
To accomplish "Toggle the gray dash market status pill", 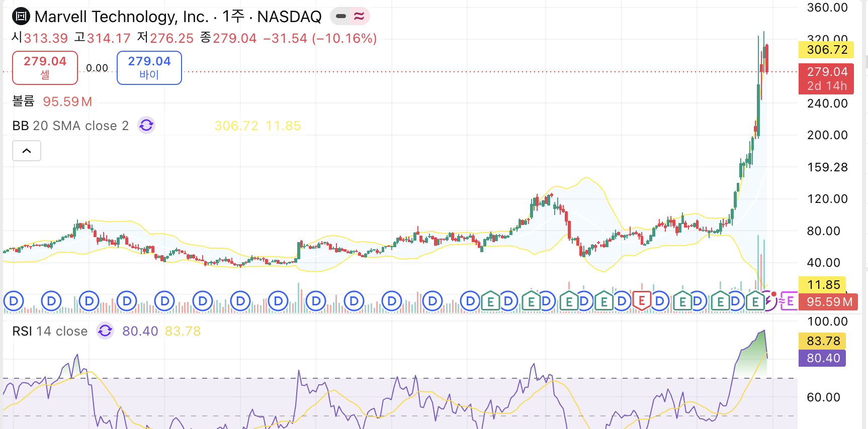I will (x=341, y=16).
